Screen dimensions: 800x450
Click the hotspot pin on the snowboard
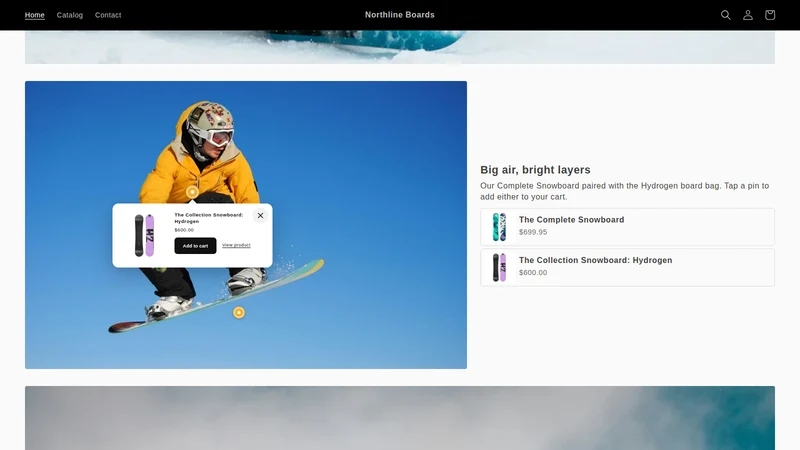pyautogui.click(x=239, y=312)
